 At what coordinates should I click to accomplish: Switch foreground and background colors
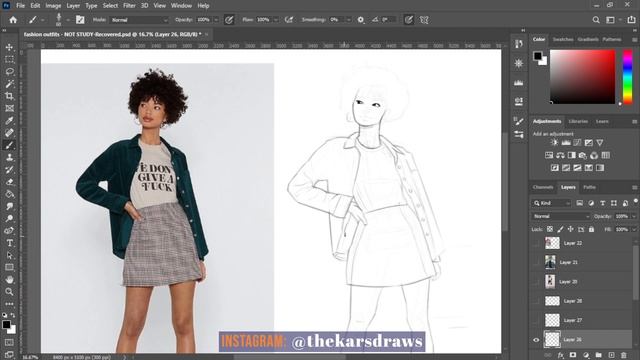tap(13, 315)
